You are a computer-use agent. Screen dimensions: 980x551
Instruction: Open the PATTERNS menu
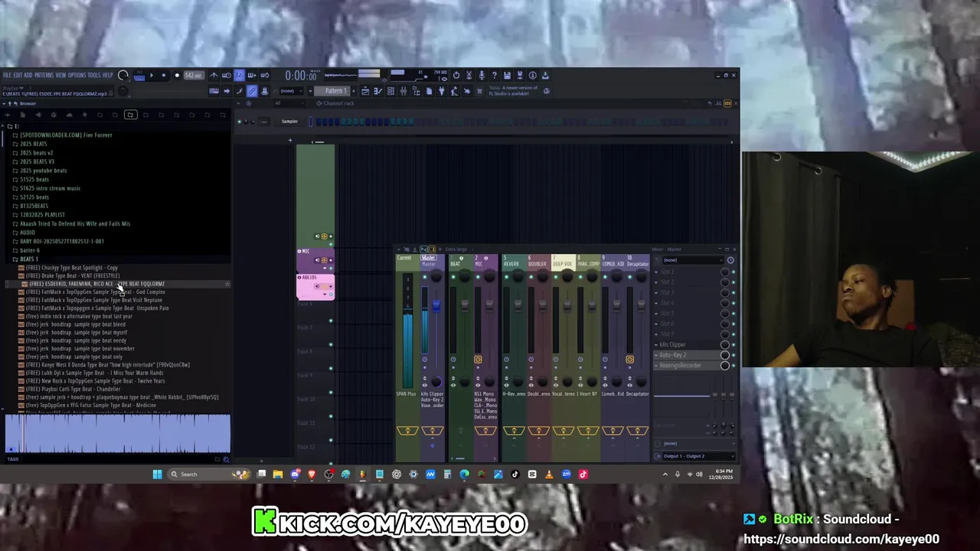click(44, 75)
